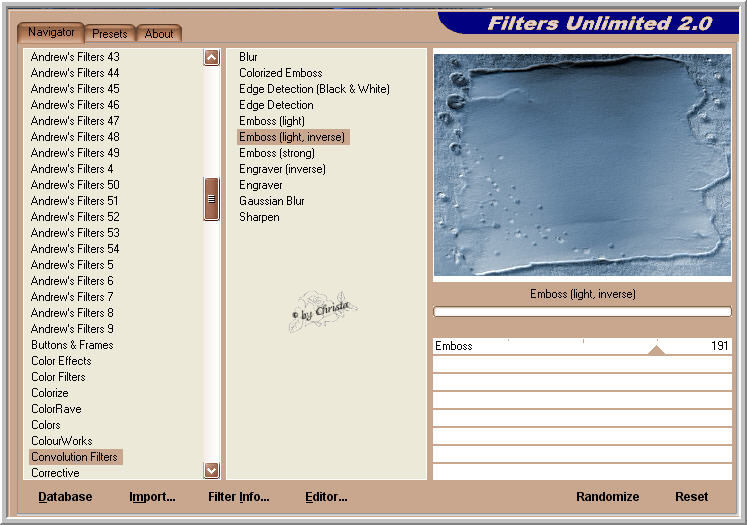
Task: Select the Colorize category
Action: coord(50,393)
